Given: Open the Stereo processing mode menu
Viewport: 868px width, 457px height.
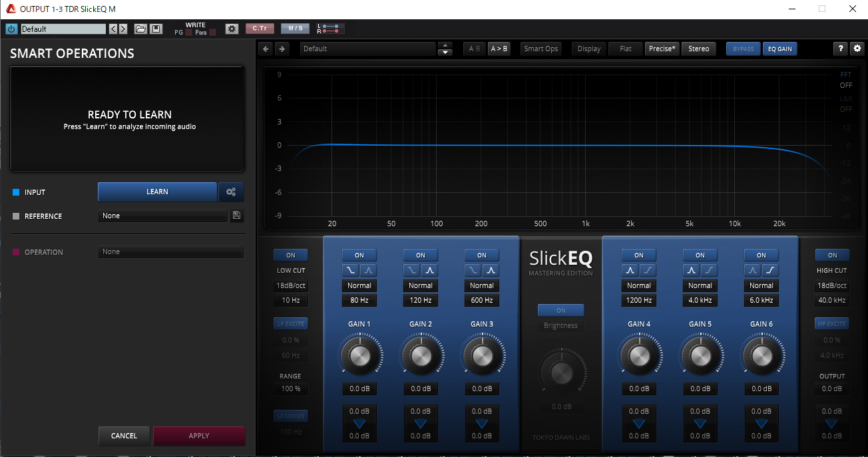Looking at the screenshot, I should point(699,49).
